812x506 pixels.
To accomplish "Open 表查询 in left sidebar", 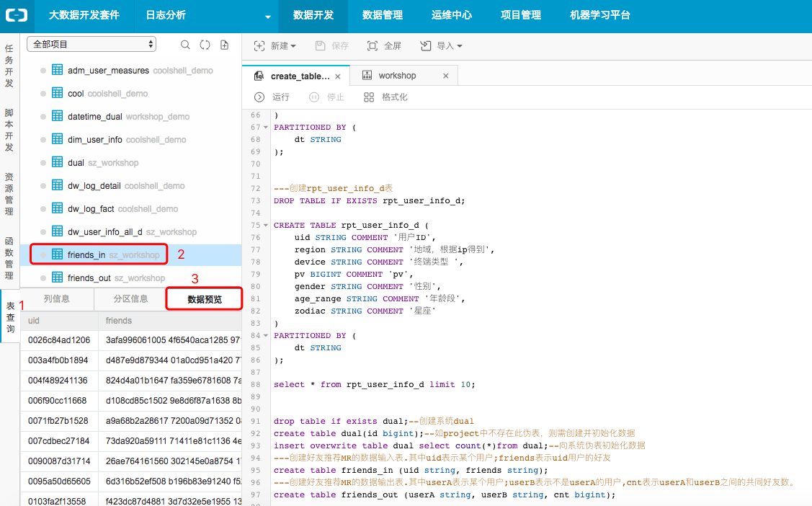I will point(10,317).
